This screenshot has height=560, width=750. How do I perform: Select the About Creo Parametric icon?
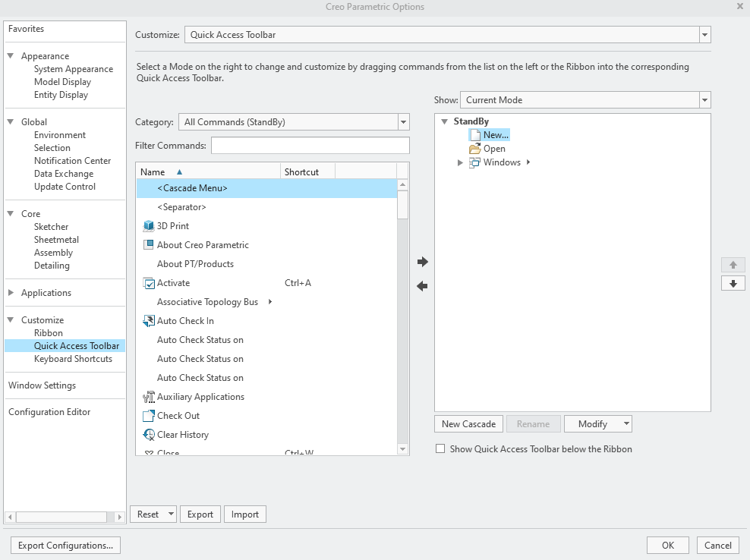[147, 244]
